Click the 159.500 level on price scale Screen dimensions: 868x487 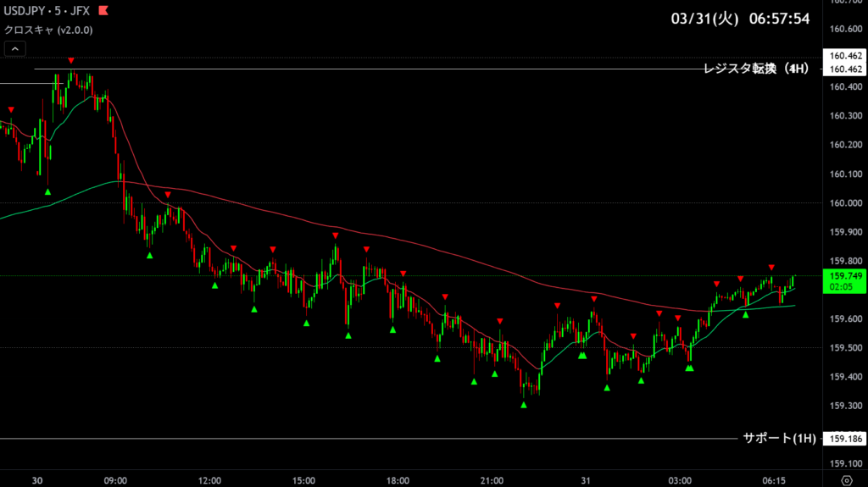pos(845,348)
